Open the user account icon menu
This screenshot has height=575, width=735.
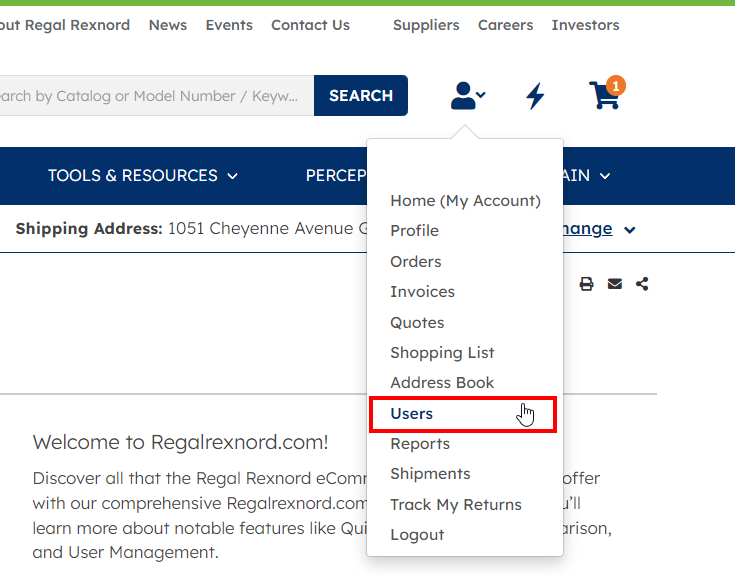467,96
